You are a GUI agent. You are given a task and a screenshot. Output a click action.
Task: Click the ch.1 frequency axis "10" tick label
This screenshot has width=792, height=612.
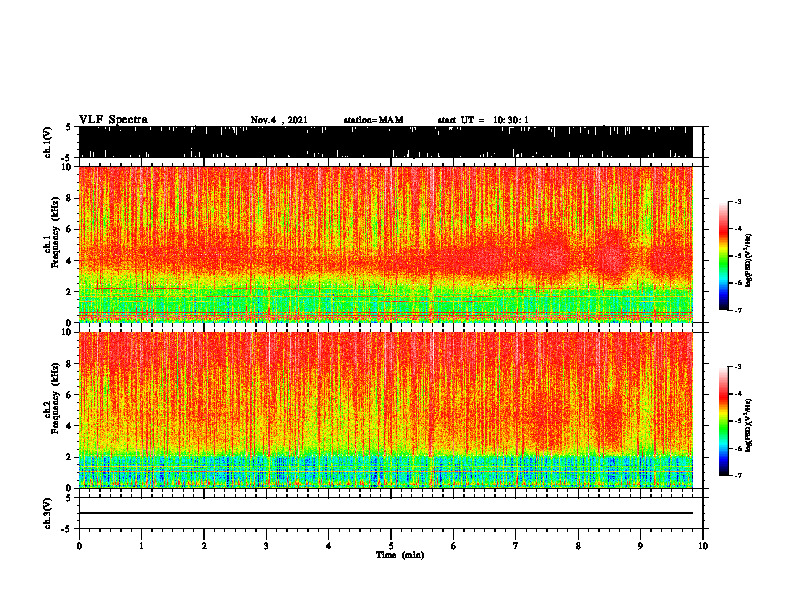point(68,167)
